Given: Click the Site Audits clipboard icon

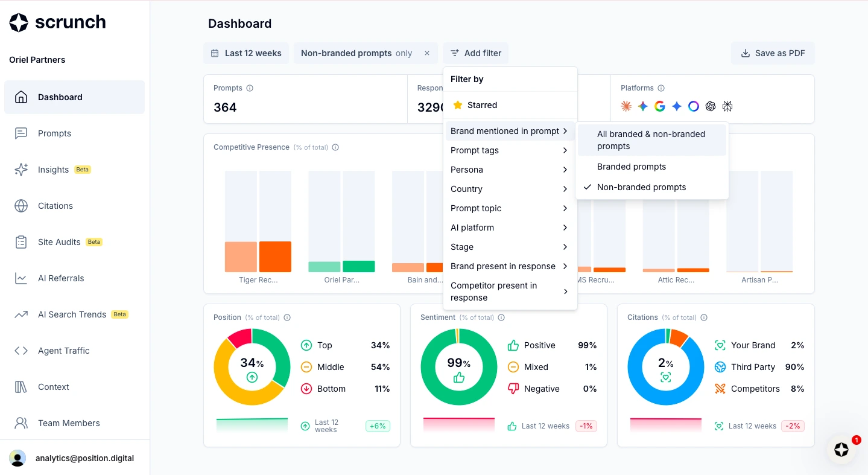Looking at the screenshot, I should [21, 242].
